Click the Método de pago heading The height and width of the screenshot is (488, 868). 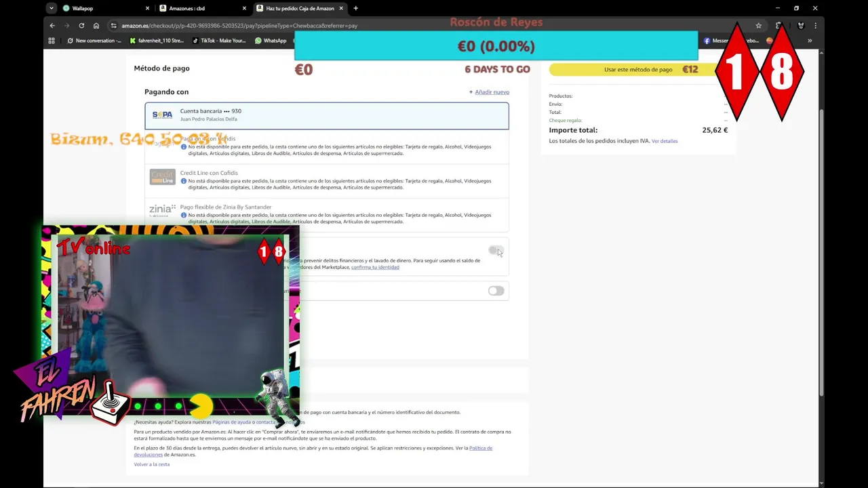coord(161,68)
